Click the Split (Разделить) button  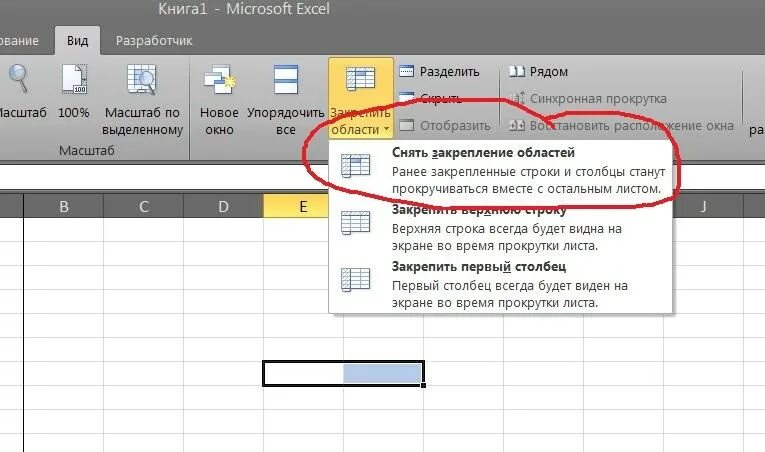(x=440, y=72)
